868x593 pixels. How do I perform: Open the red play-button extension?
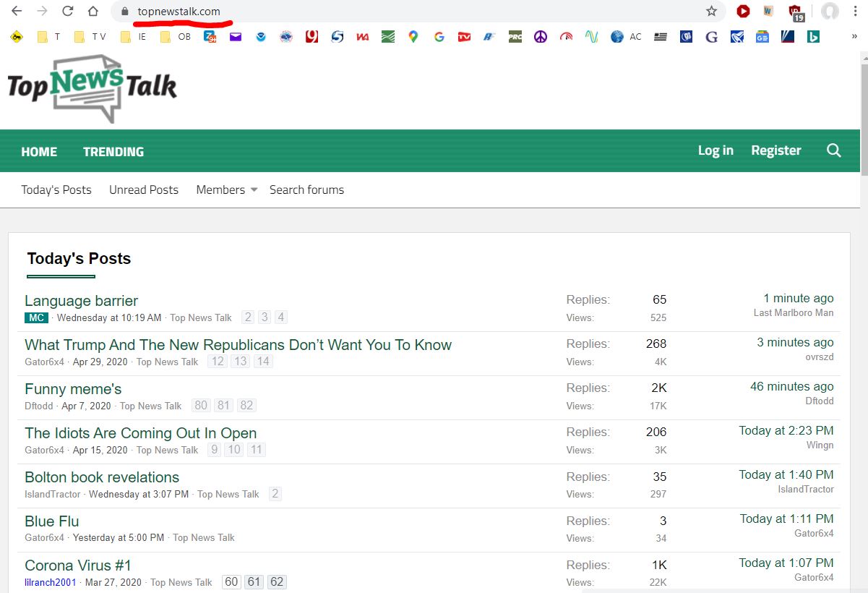(x=743, y=12)
